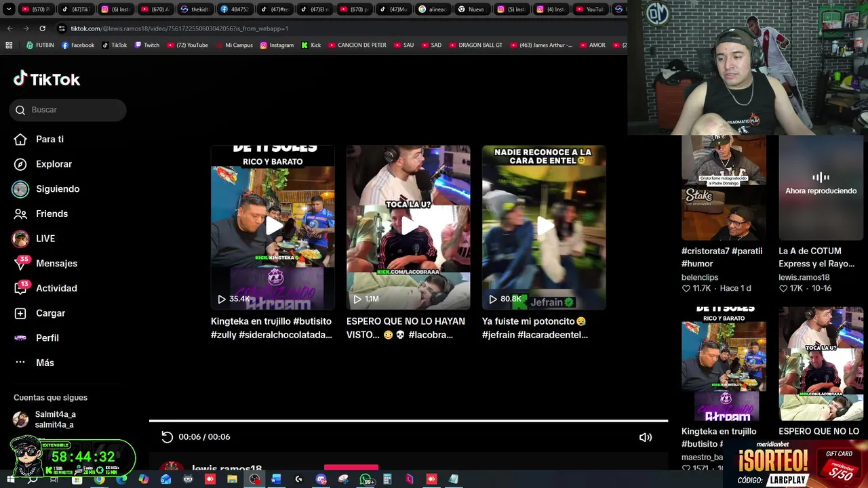
Task: Open the AMOR bookmark
Action: pyautogui.click(x=591, y=45)
